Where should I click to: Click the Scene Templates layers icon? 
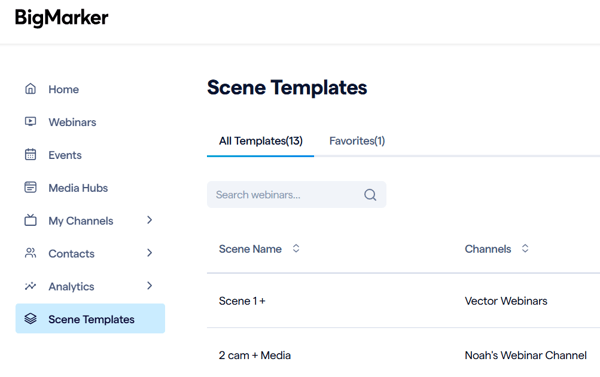coord(31,318)
